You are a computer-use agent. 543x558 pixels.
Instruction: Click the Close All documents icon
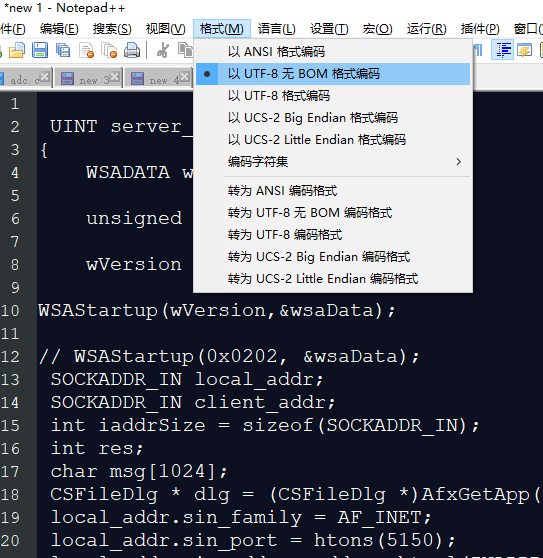tap(109, 50)
